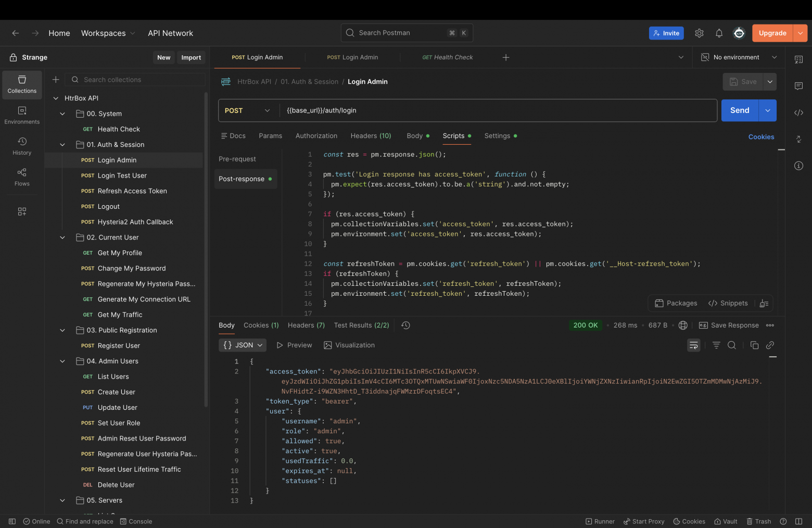Focus the Search collections field

coord(135,80)
